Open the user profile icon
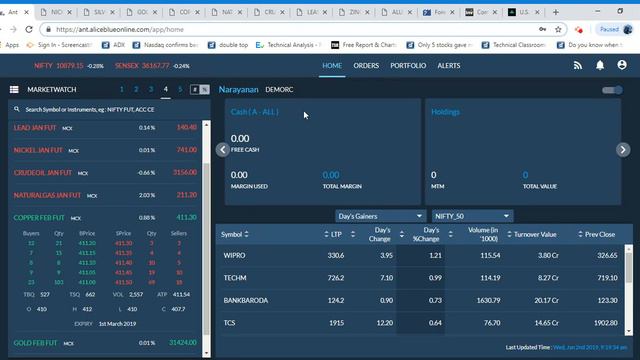 pyautogui.click(x=622, y=65)
